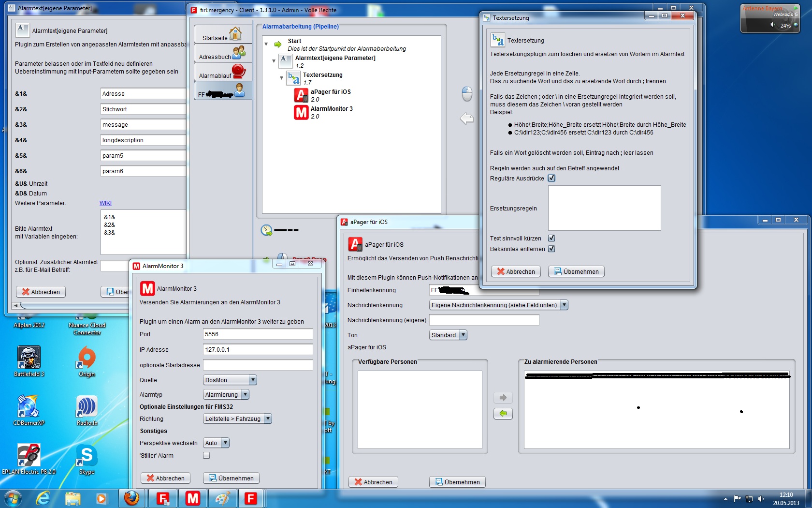
Task: Uncheck Text sinnvoll kürzen option
Action: pos(551,238)
